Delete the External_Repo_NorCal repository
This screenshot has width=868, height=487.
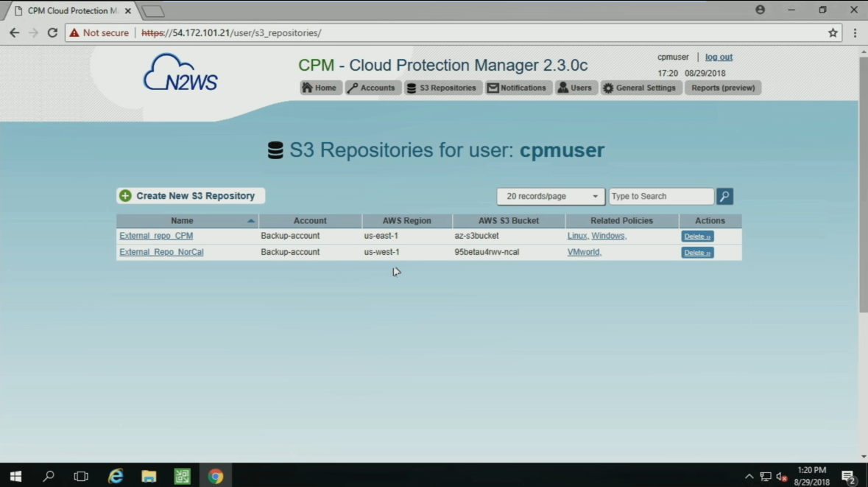[697, 253]
